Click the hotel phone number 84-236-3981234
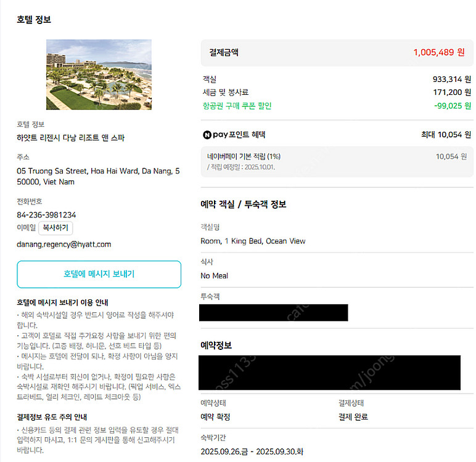Screen dimensions: 476x462 [x=46, y=215]
